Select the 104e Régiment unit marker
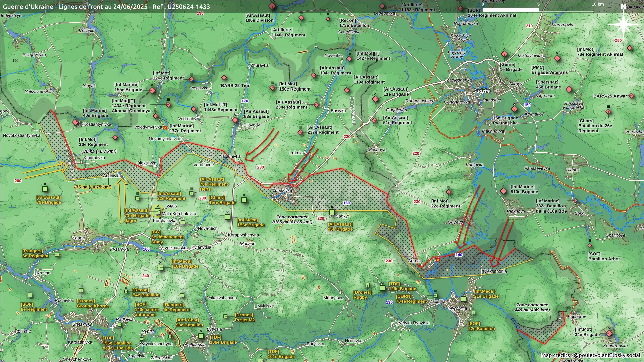The height and width of the screenshot is (362, 644). point(314,76)
